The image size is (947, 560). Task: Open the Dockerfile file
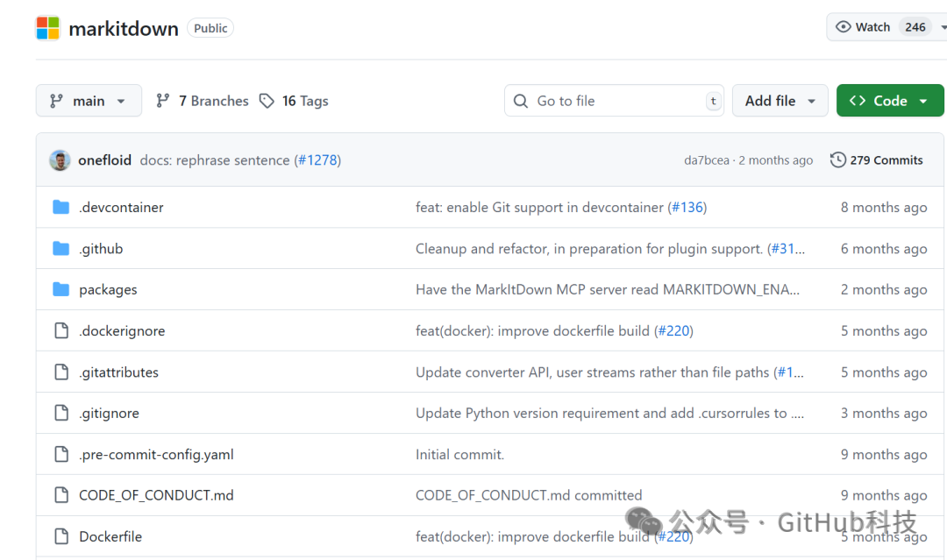point(110,536)
